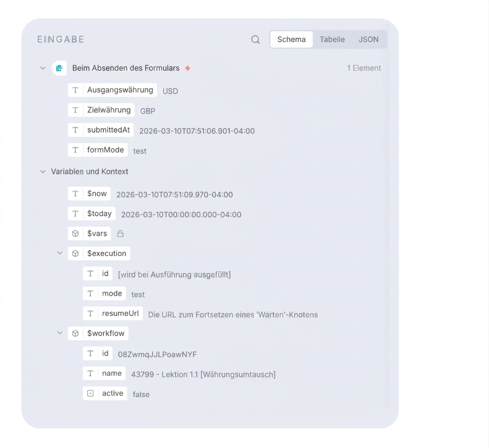Select the resumeUrl field under $execution

tap(113, 313)
